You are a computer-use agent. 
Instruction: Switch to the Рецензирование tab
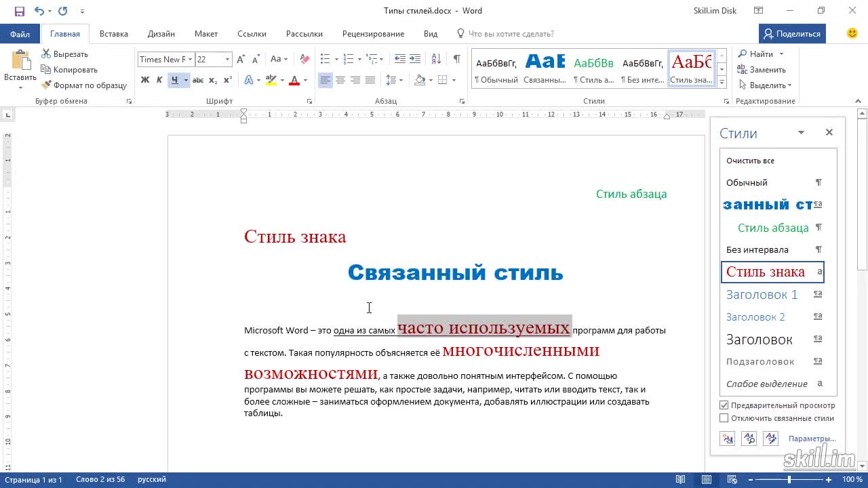[373, 34]
